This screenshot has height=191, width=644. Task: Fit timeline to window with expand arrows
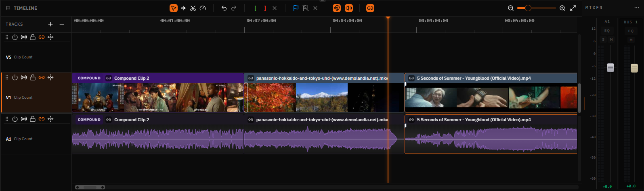click(x=573, y=8)
